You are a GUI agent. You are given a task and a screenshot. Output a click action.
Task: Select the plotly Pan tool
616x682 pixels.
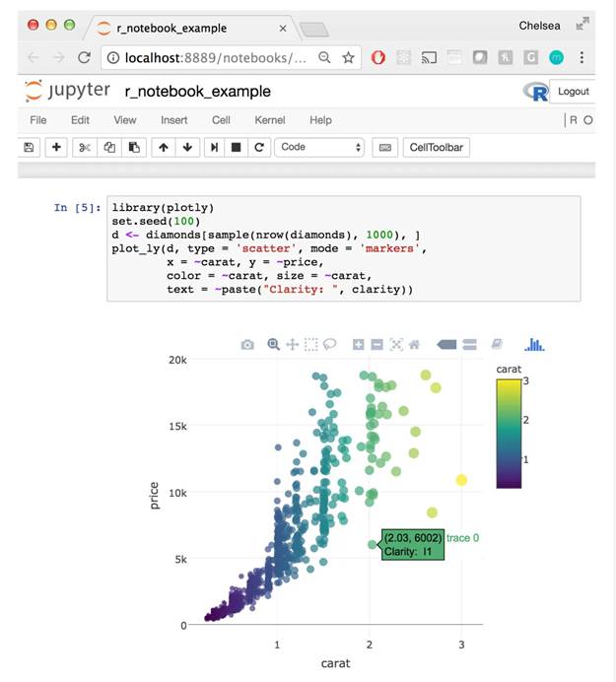(x=293, y=345)
